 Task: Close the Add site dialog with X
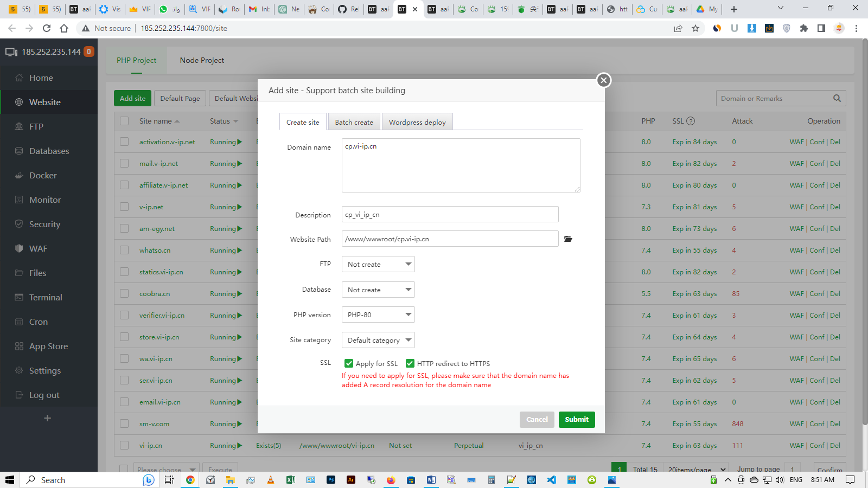(603, 80)
